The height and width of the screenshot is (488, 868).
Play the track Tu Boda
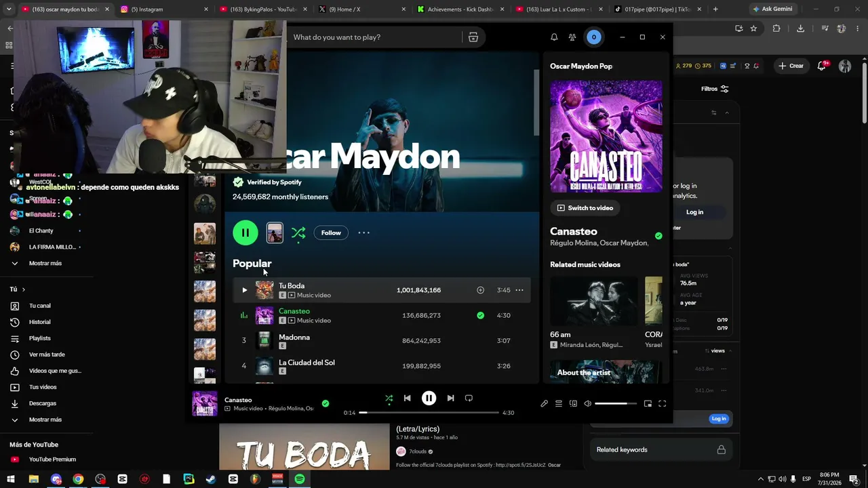244,290
